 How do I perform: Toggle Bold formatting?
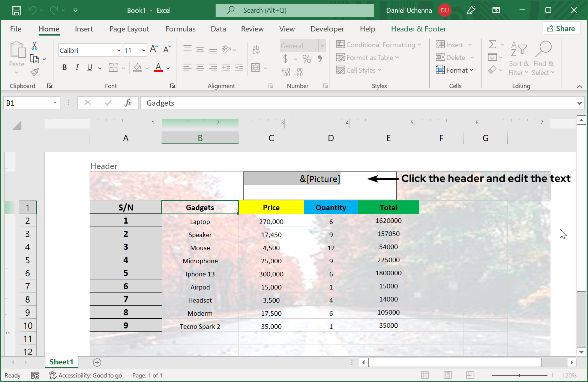tap(64, 67)
